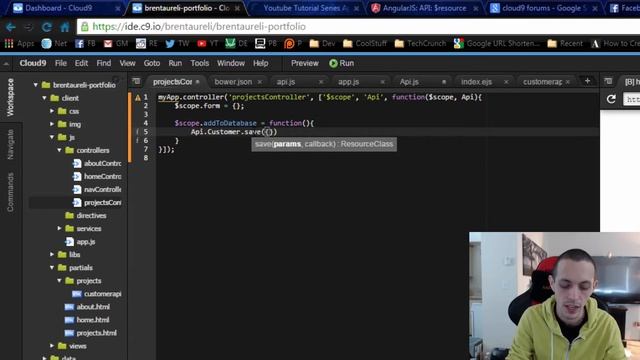
Task: Reload the page with browser refresh icon
Action: (47, 27)
